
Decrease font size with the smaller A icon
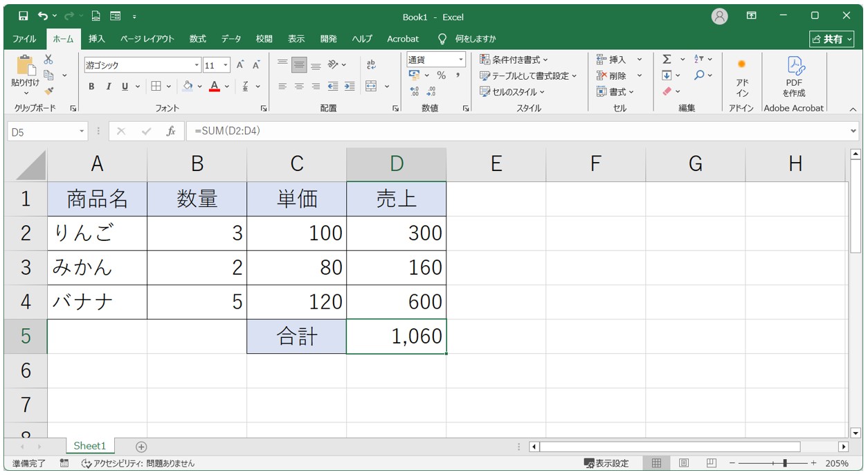click(x=256, y=65)
